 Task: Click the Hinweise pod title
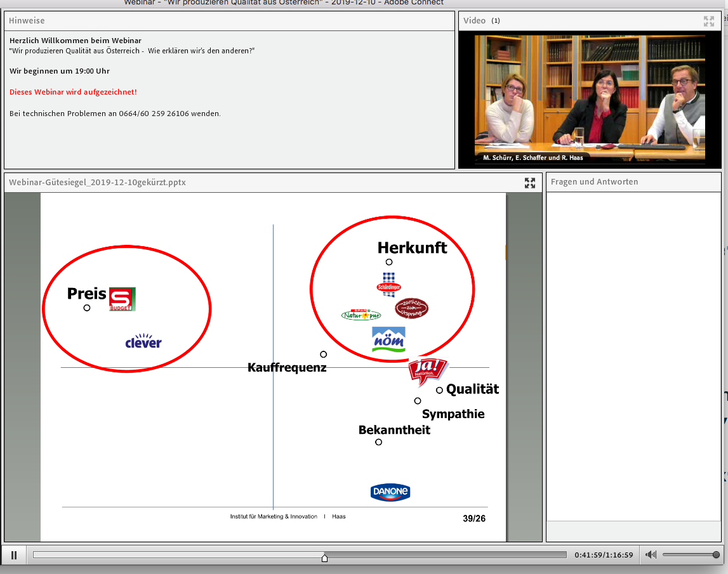coord(27,21)
